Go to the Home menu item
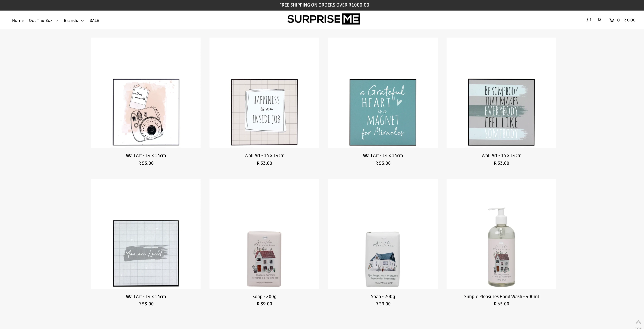This screenshot has height=329, width=644. tap(18, 21)
